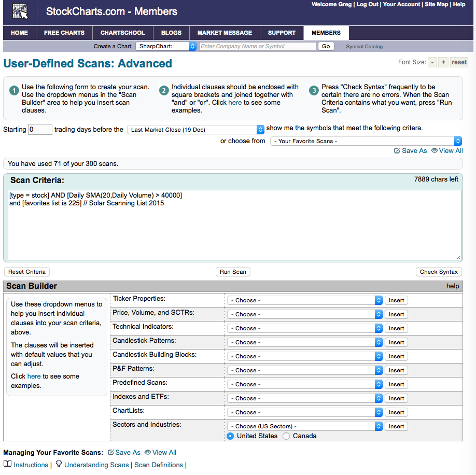Open the MARKET MESSAGE tab
The width and height of the screenshot is (476, 475).
[x=225, y=33]
